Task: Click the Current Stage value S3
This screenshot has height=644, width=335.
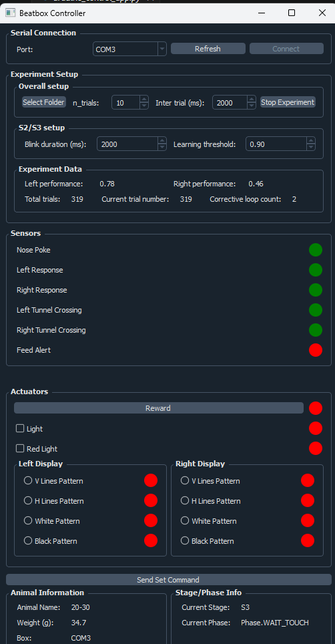Action: 246,607
